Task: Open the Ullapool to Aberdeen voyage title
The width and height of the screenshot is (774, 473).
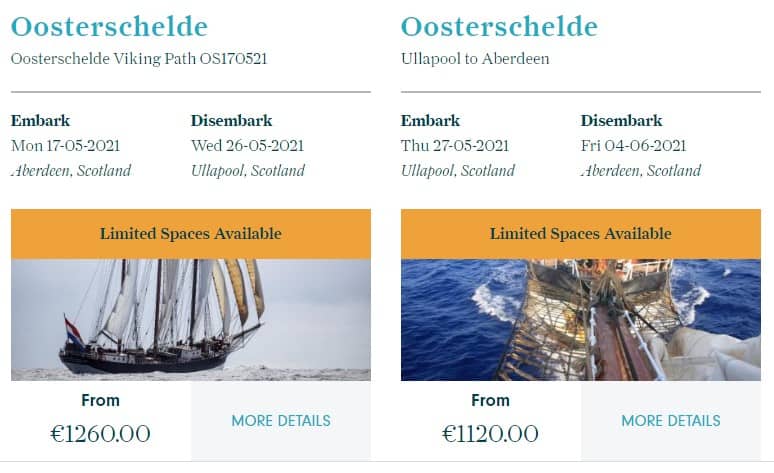Action: click(499, 27)
